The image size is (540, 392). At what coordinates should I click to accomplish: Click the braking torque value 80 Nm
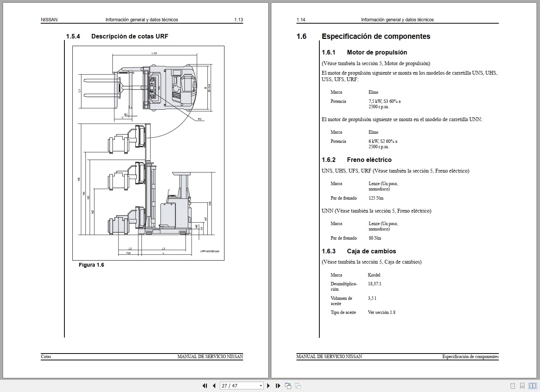375,238
